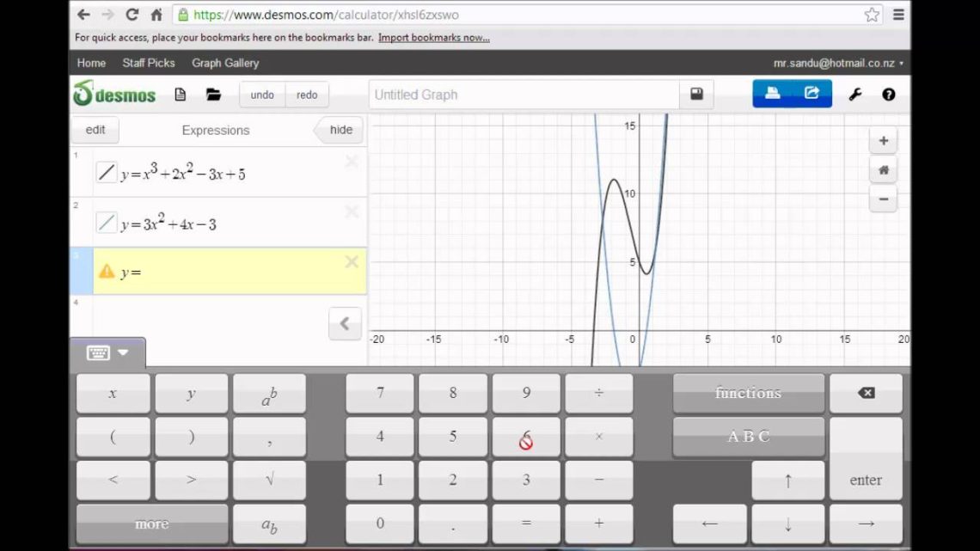The height and width of the screenshot is (551, 980).
Task: Save the graph with the disk icon
Action: click(696, 95)
